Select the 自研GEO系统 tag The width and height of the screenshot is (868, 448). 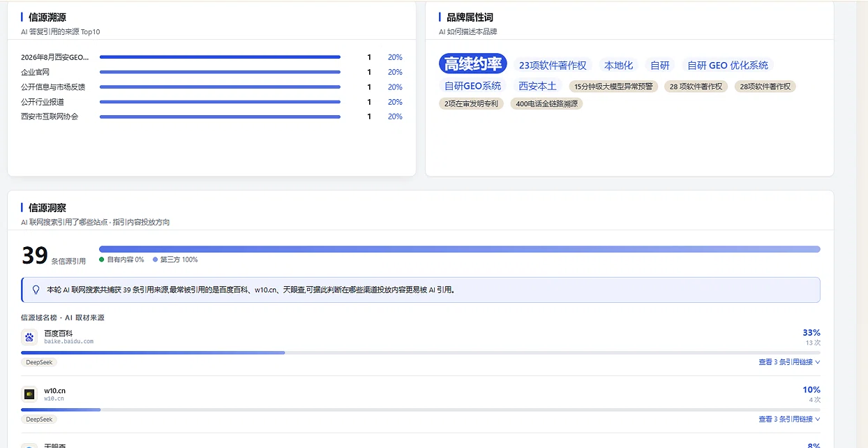(473, 86)
